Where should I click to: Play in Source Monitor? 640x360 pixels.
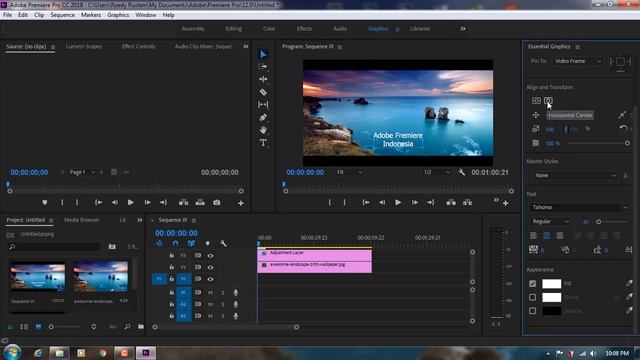pos(131,202)
